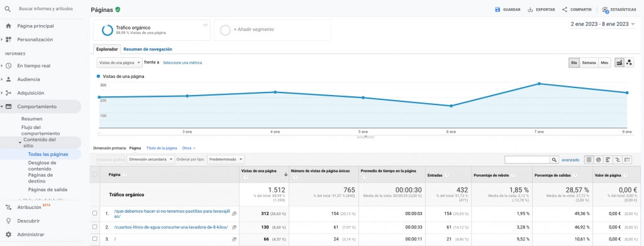This screenshot has width=644, height=246.
Task: Select the comparison view icon
Action: pos(618,160)
